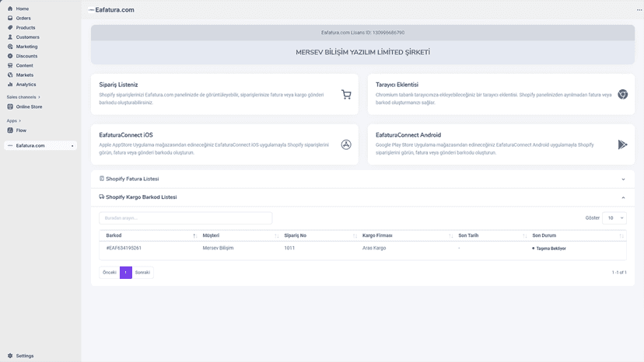644x362 pixels.
Task: Click the Mersev Bilişim customer cell
Action: pos(218,248)
